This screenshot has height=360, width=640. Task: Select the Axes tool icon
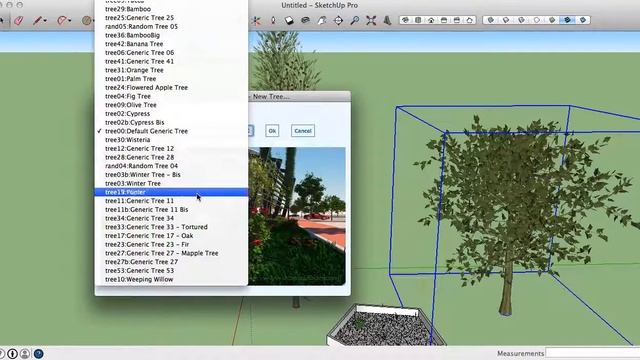[256, 20]
